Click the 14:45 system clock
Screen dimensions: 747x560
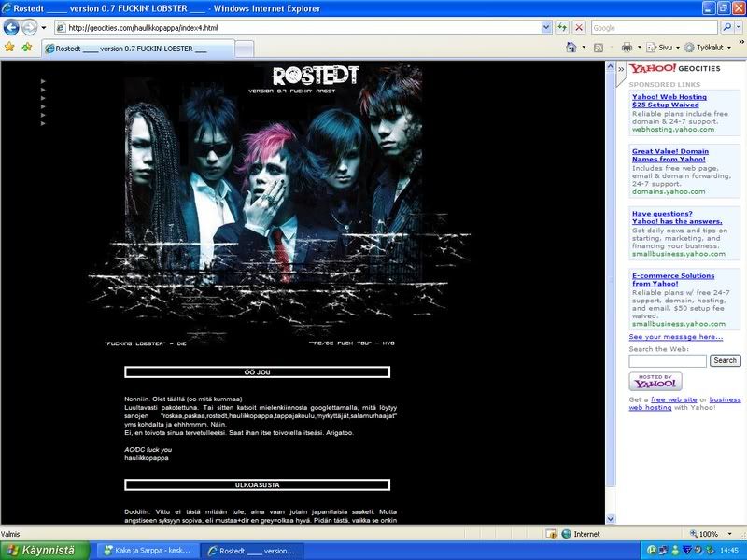(729, 551)
